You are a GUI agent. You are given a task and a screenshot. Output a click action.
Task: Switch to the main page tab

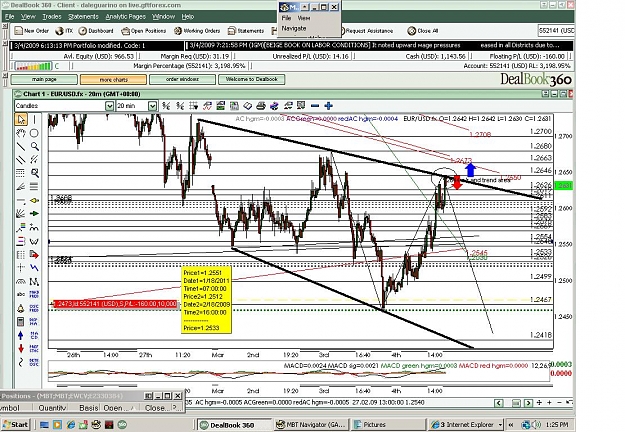pos(44,79)
